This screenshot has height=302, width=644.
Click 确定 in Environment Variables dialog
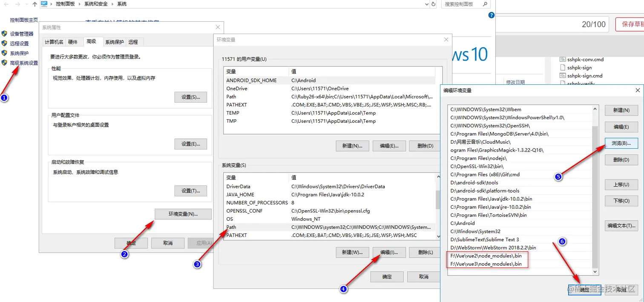[x=387, y=276]
